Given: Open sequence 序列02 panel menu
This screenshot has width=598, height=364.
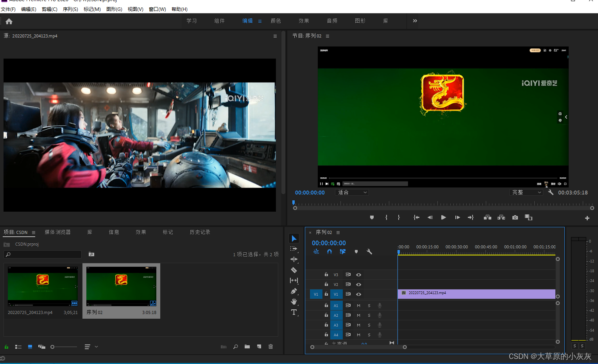Looking at the screenshot, I should pyautogui.click(x=338, y=232).
